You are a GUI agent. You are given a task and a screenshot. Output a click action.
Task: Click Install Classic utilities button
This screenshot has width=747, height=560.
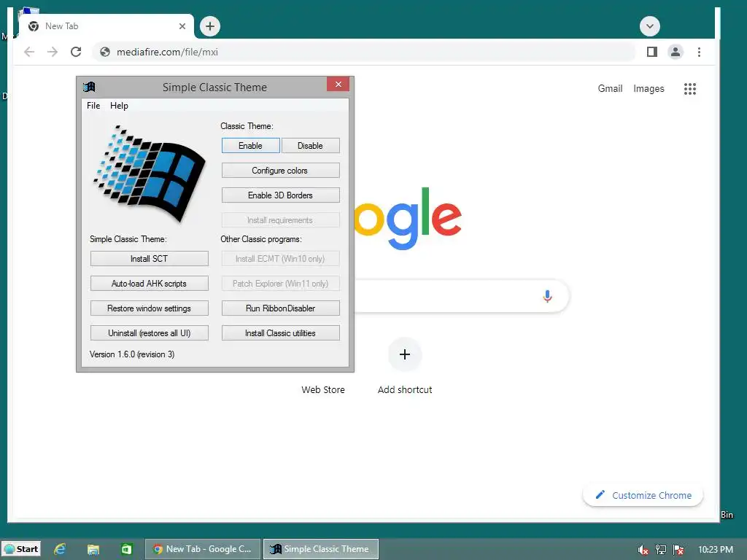280,332
